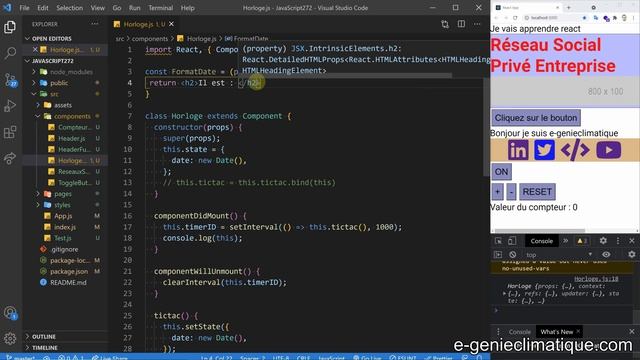The height and width of the screenshot is (360, 640).
Task: Open editor More Actions ellipsis
Action: click(x=477, y=24)
